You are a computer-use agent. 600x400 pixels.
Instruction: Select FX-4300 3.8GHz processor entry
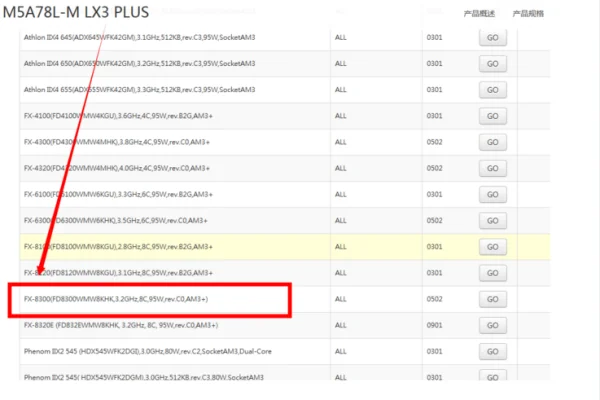[117, 142]
